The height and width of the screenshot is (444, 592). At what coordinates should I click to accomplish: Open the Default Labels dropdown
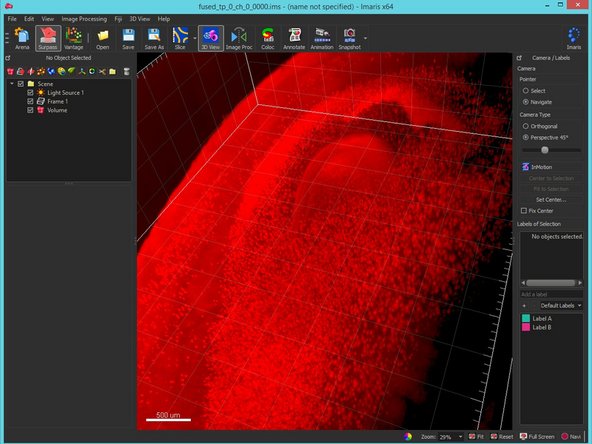point(561,305)
